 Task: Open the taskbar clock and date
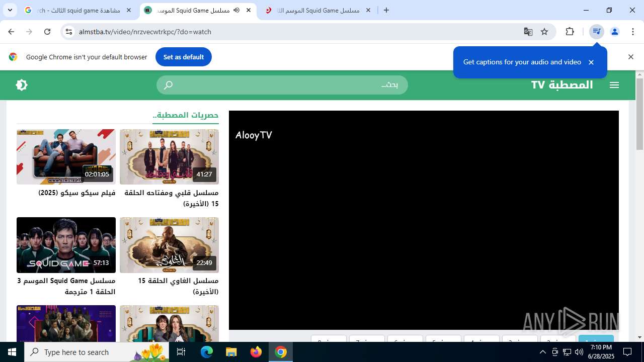(x=601, y=352)
